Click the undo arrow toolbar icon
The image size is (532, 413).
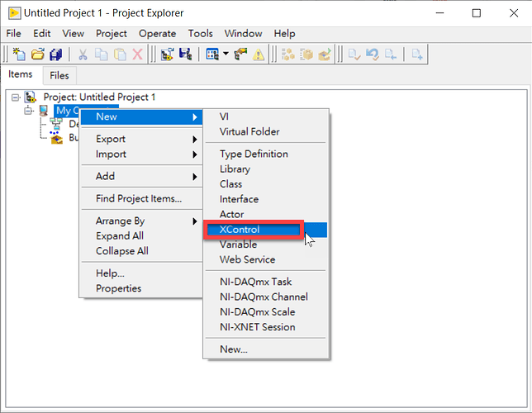tap(372, 55)
